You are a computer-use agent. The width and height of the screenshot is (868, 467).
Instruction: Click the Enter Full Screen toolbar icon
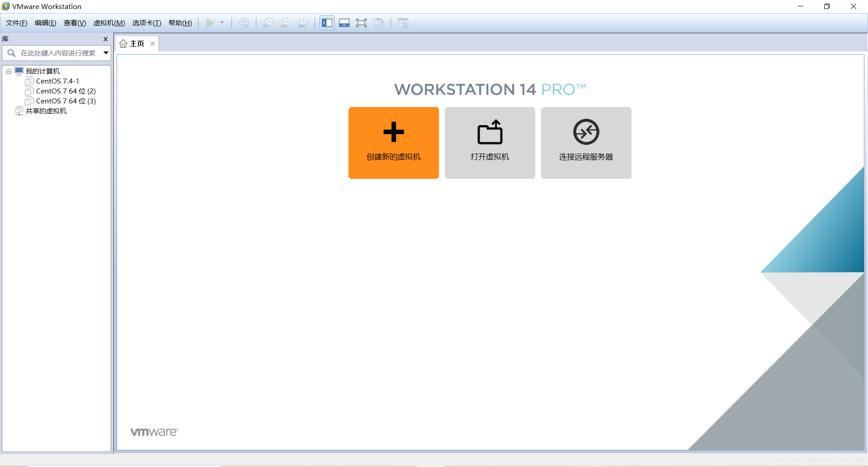point(361,23)
